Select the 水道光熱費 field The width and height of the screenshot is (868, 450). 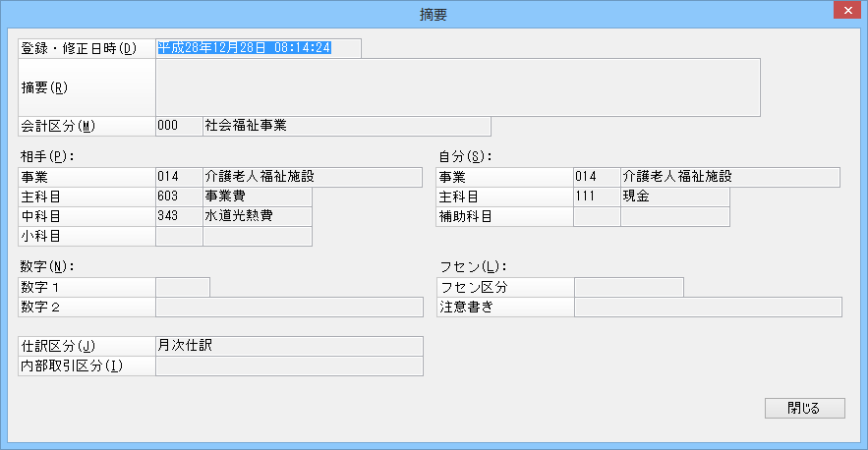pos(257,216)
